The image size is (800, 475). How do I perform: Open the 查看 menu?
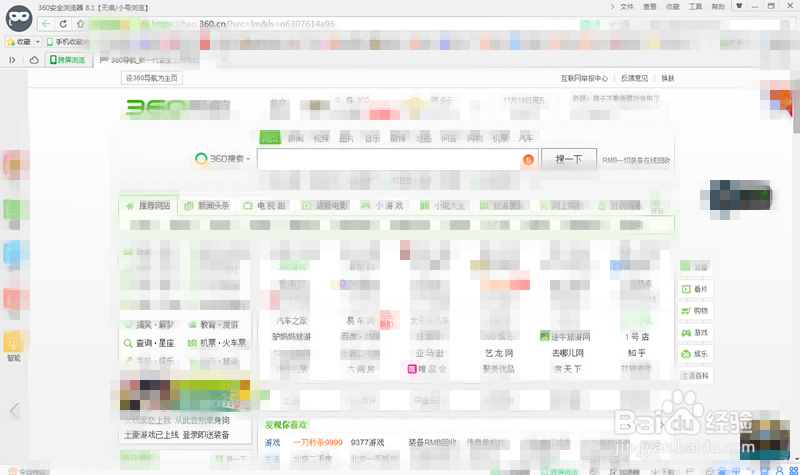point(649,7)
